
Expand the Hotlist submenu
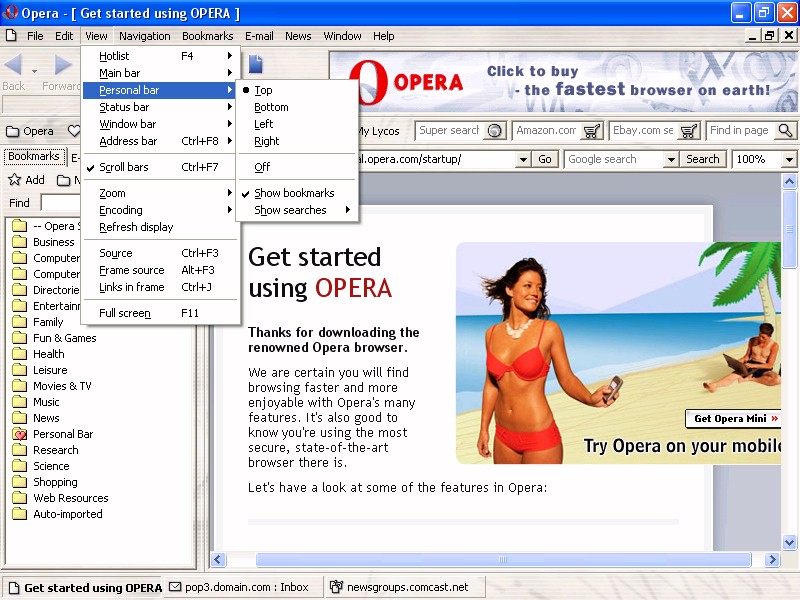point(160,56)
